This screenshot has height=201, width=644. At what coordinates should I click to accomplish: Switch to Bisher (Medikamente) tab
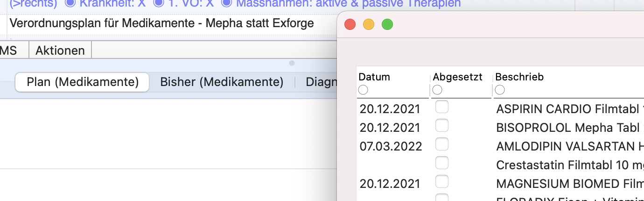(x=222, y=82)
